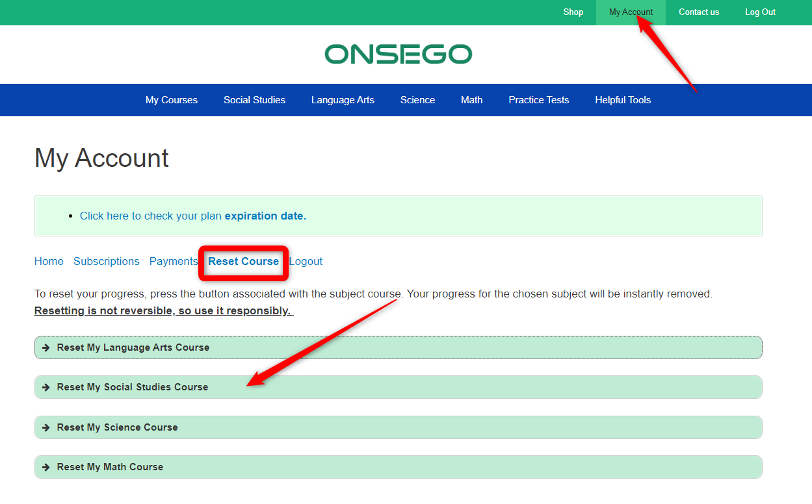Click arrow icon beside Reset My Language Arts Course
Viewport: 812px width, 504px height.
point(46,347)
